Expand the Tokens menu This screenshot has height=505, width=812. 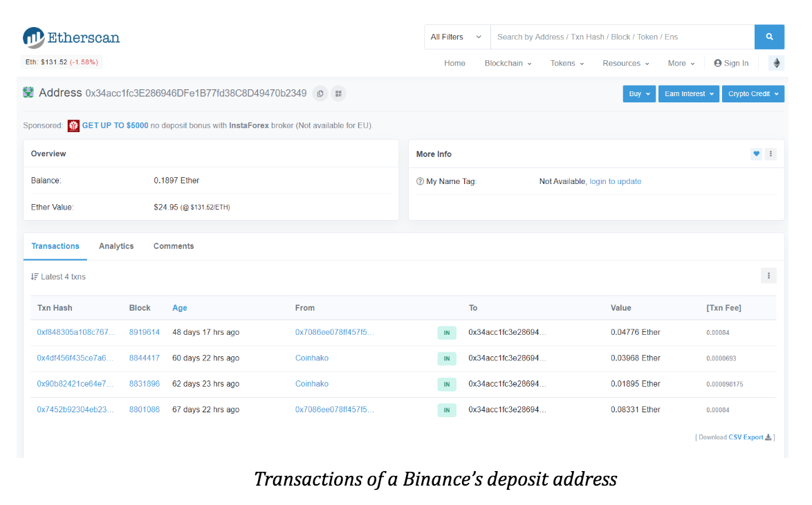[x=567, y=63]
